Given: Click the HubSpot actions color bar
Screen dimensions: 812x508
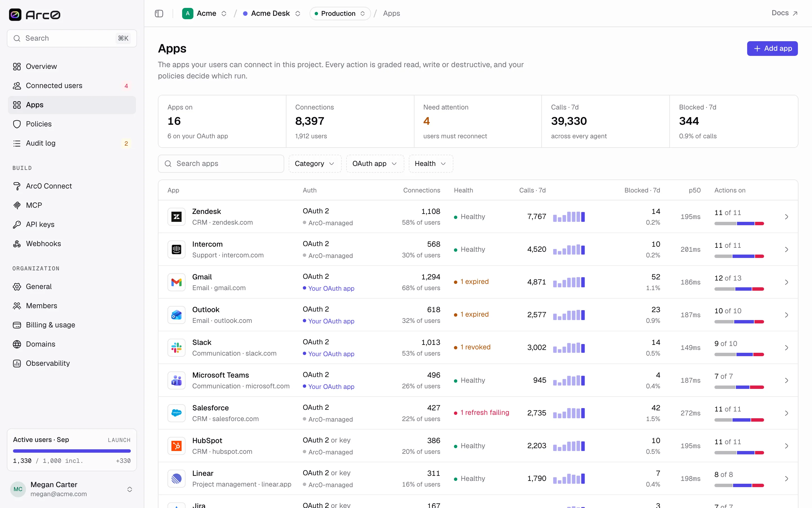Looking at the screenshot, I should [x=739, y=453].
